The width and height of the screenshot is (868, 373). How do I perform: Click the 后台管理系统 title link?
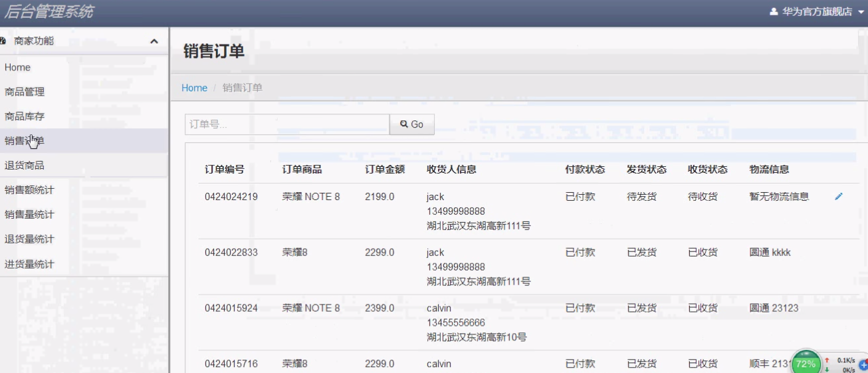pos(49,11)
